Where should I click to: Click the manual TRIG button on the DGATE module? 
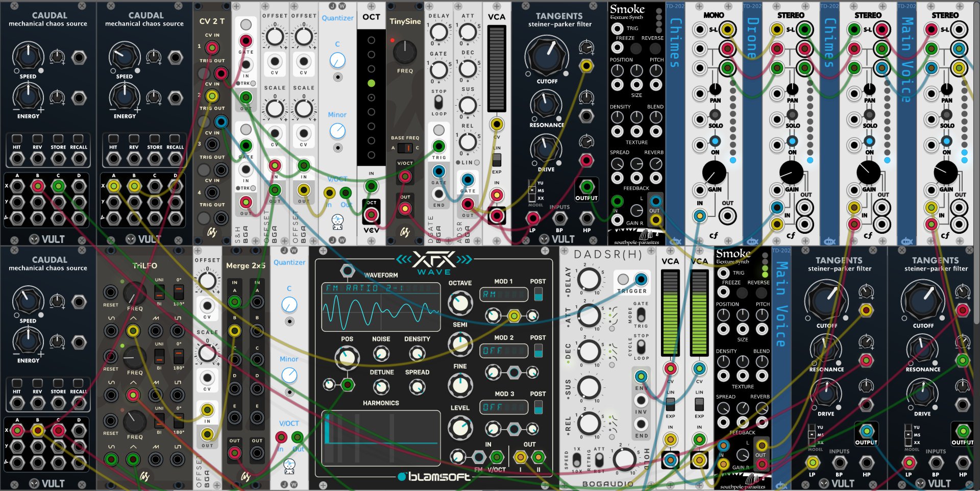click(438, 130)
